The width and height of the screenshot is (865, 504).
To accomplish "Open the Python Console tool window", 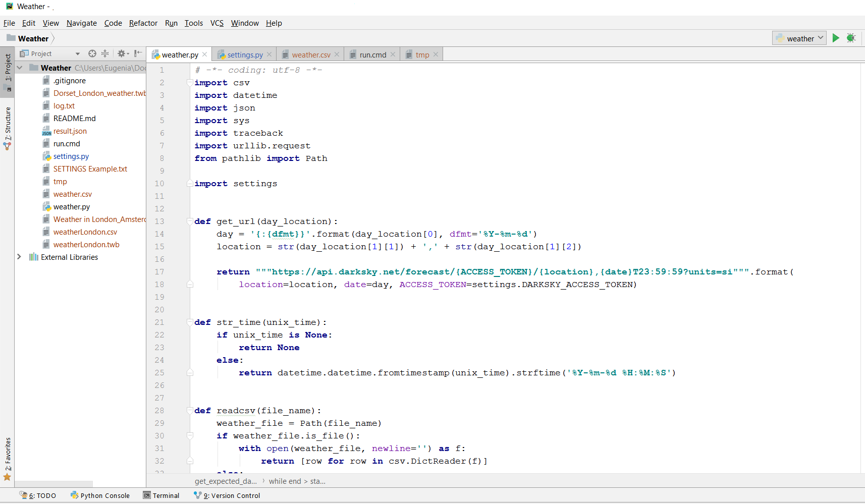I will (x=100, y=495).
